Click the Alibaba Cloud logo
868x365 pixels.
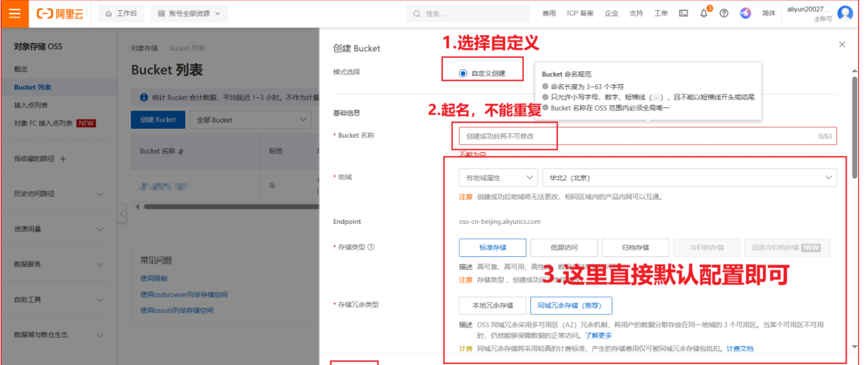point(60,14)
